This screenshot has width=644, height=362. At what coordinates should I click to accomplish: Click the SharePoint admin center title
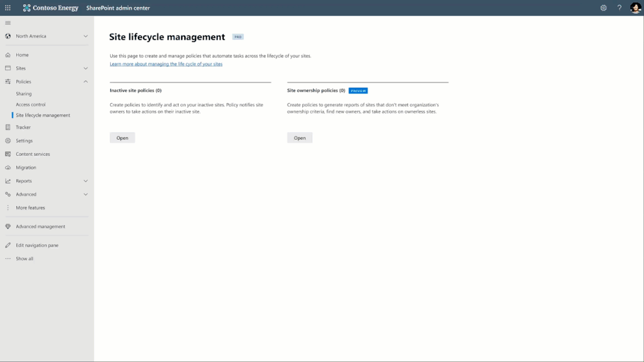[118, 8]
